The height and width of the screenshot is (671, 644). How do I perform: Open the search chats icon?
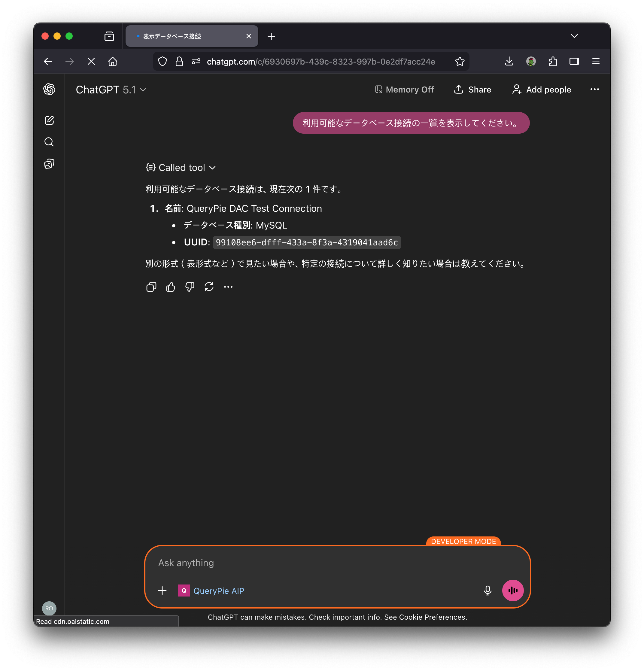click(49, 142)
